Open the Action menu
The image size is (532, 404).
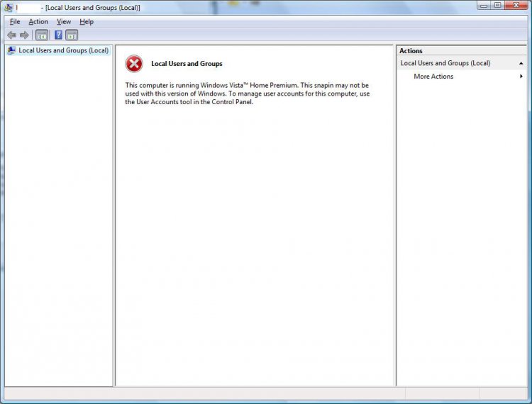pyautogui.click(x=38, y=22)
